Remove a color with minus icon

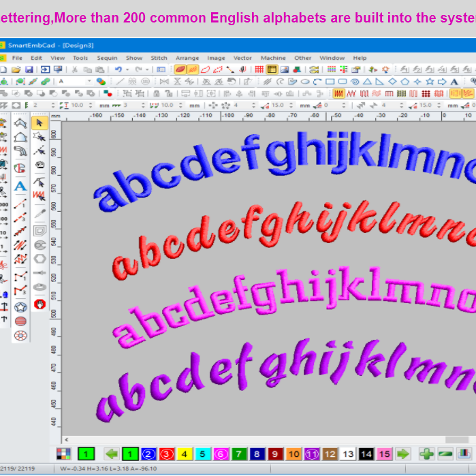(x=445, y=454)
